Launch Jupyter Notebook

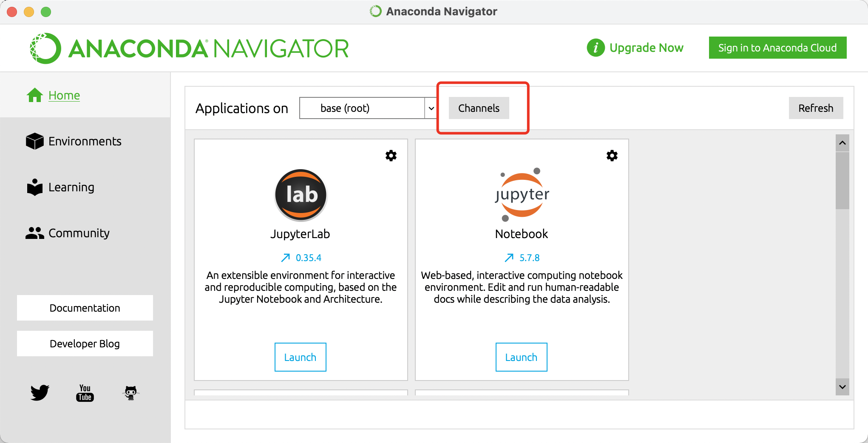(x=522, y=357)
